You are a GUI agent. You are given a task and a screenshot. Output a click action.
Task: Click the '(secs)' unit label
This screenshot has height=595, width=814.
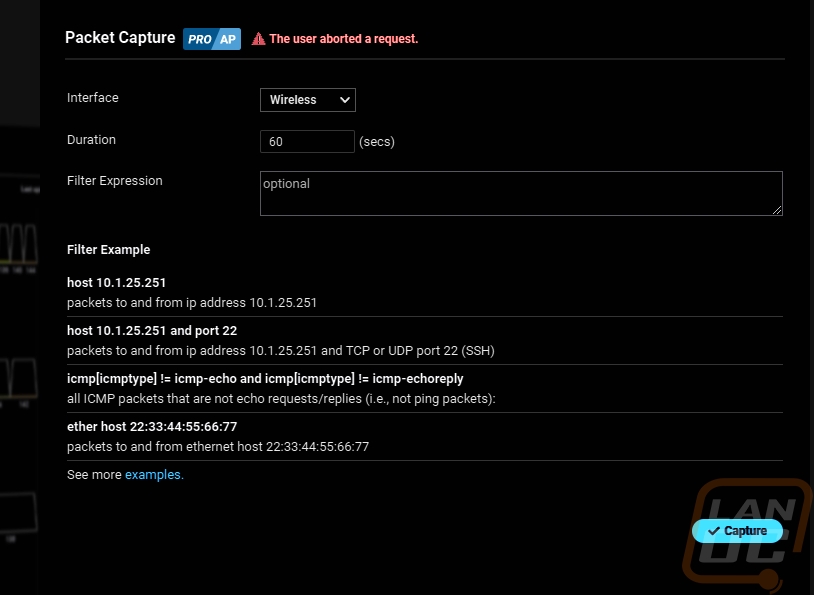[x=377, y=142]
